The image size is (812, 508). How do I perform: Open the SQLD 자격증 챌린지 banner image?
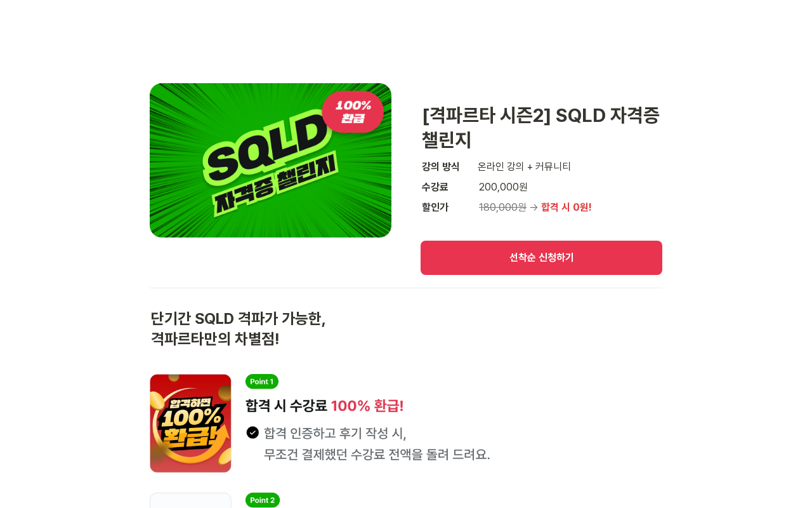pos(270,160)
